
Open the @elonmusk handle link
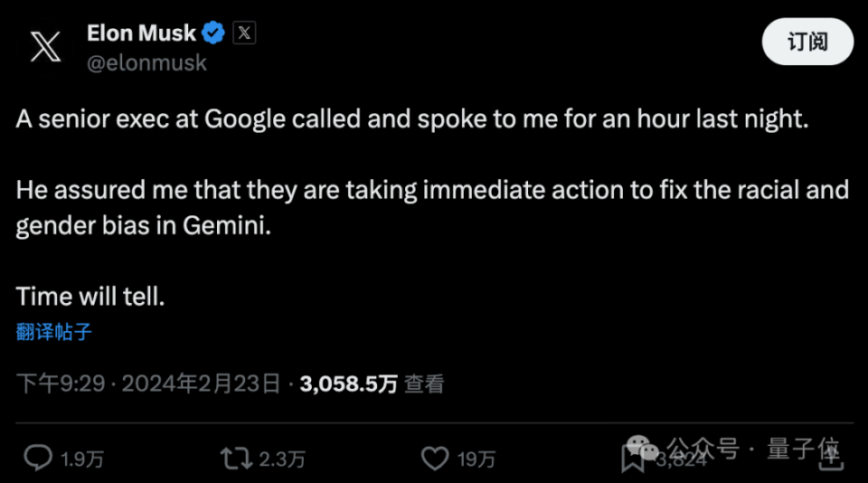point(146,63)
